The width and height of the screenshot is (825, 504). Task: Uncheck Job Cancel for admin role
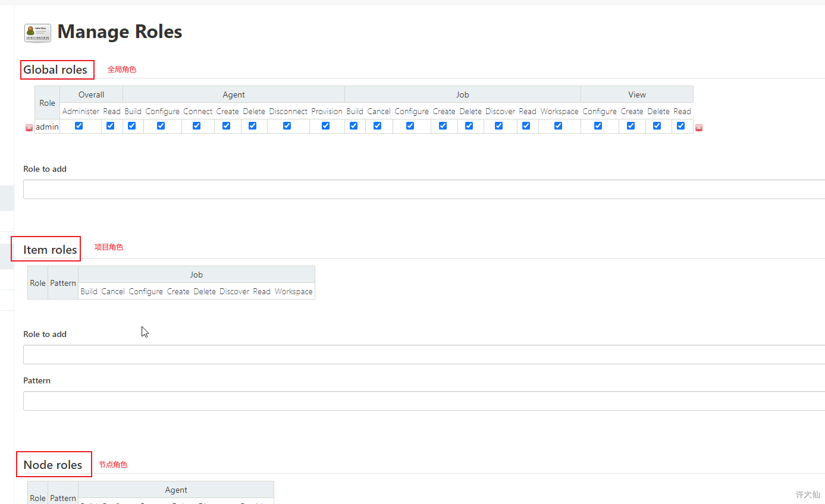click(x=378, y=126)
